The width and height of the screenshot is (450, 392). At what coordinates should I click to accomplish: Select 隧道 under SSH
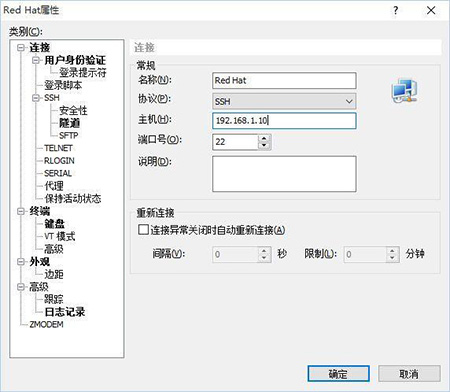pyautogui.click(x=69, y=123)
